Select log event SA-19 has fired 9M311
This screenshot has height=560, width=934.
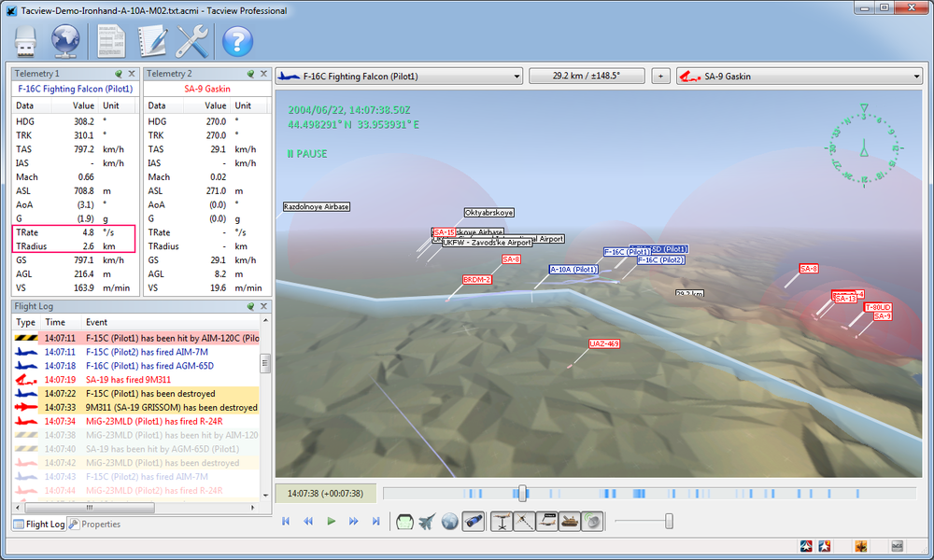[136, 380]
